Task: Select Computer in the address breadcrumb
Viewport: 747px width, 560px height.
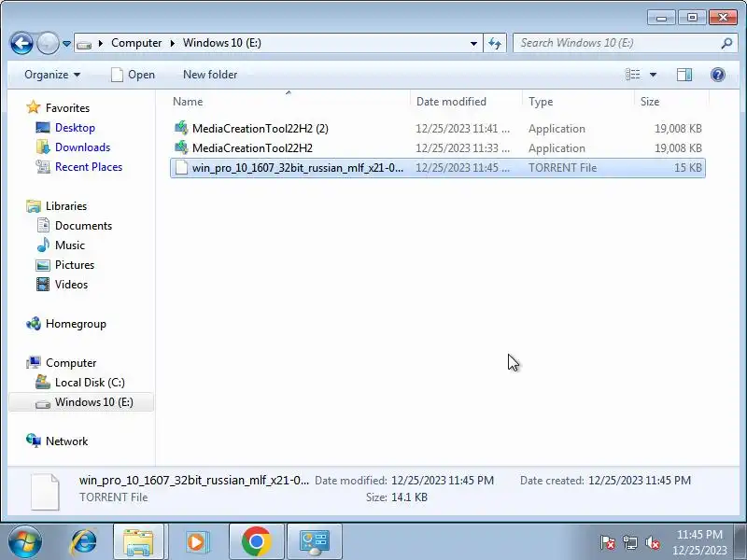Action: (x=136, y=43)
